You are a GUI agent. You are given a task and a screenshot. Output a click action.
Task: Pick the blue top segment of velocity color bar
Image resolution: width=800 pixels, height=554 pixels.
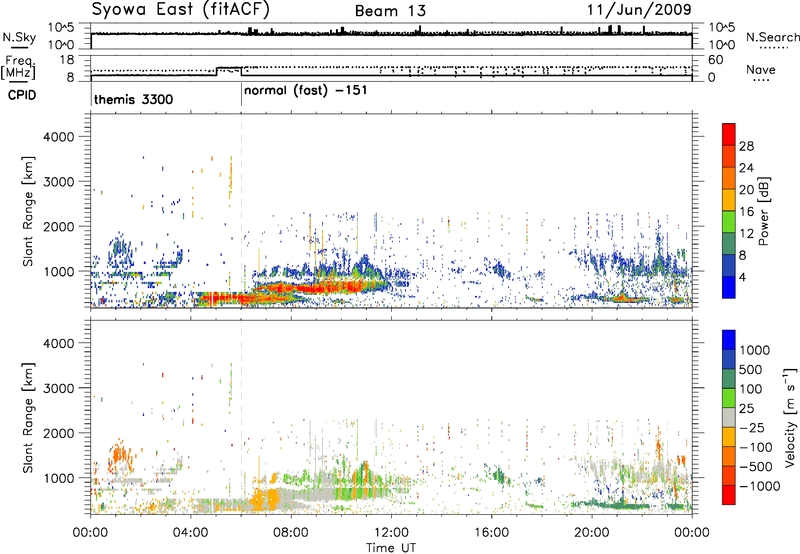[x=729, y=340]
